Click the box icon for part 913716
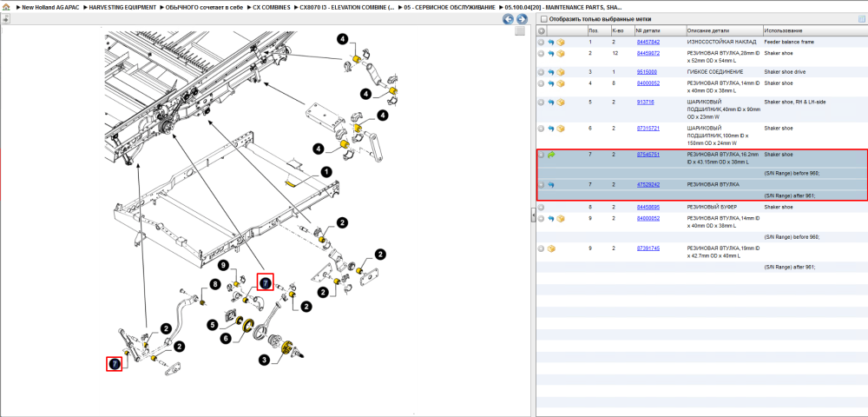This screenshot has height=417, width=868. (x=561, y=103)
